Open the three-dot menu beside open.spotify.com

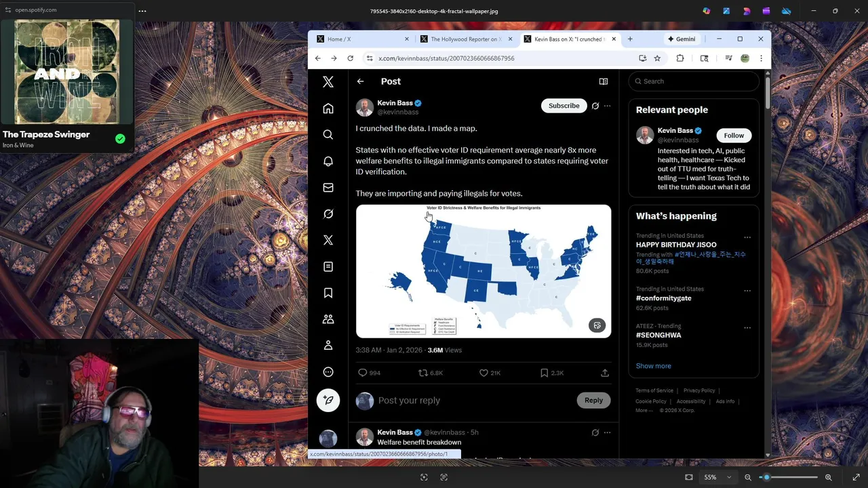pos(142,11)
